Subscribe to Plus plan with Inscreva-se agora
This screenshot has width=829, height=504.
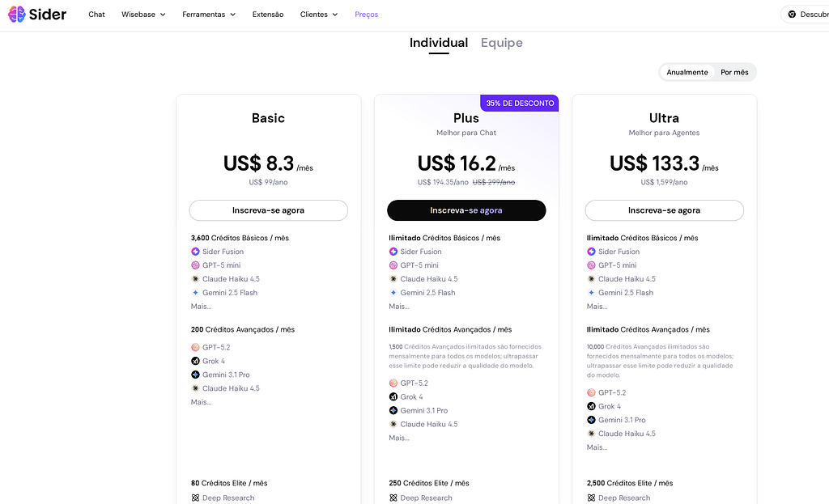click(x=466, y=210)
